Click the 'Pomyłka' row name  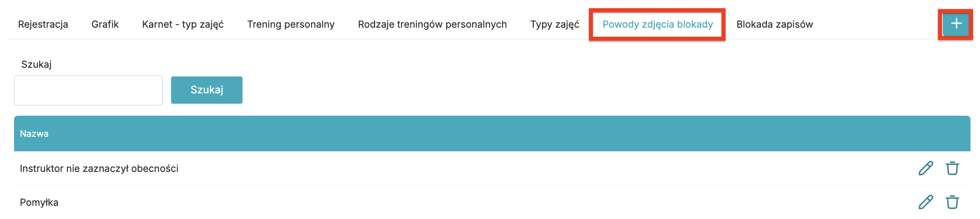point(39,202)
